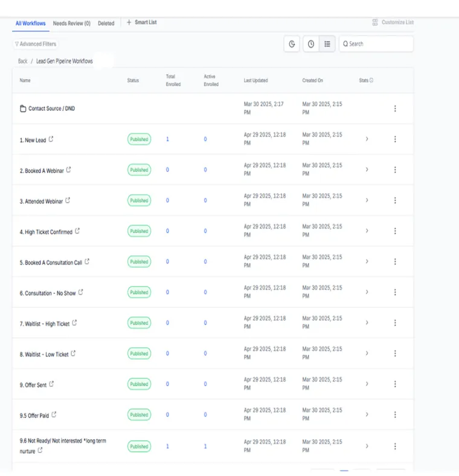Expand stats for 5. Booked A Consultation Call
Image resolution: width=459 pixels, height=476 pixels.
(x=367, y=261)
